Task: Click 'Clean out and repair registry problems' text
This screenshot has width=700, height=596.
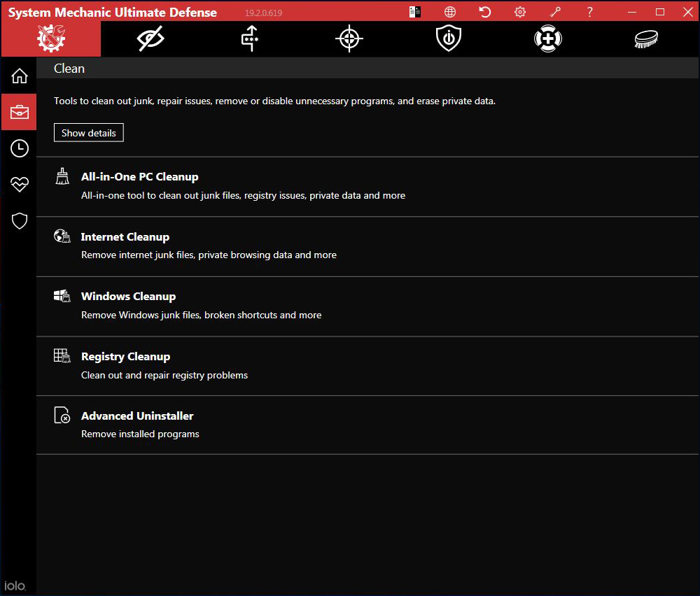Action: (x=164, y=375)
